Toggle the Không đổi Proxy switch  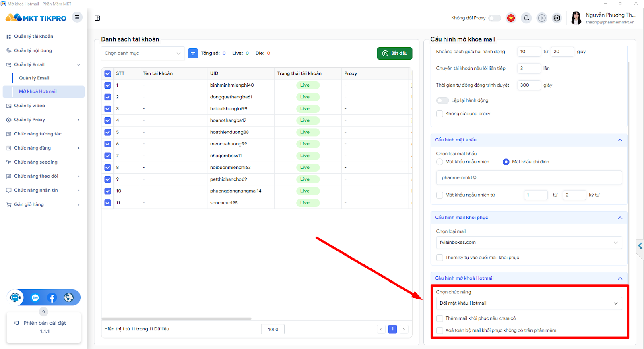pyautogui.click(x=495, y=18)
